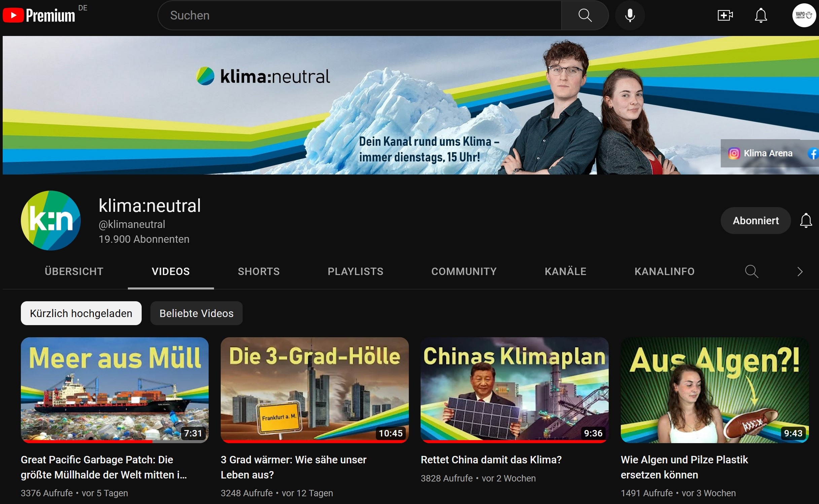Open the create video icon
The height and width of the screenshot is (504, 819).
coord(725,15)
